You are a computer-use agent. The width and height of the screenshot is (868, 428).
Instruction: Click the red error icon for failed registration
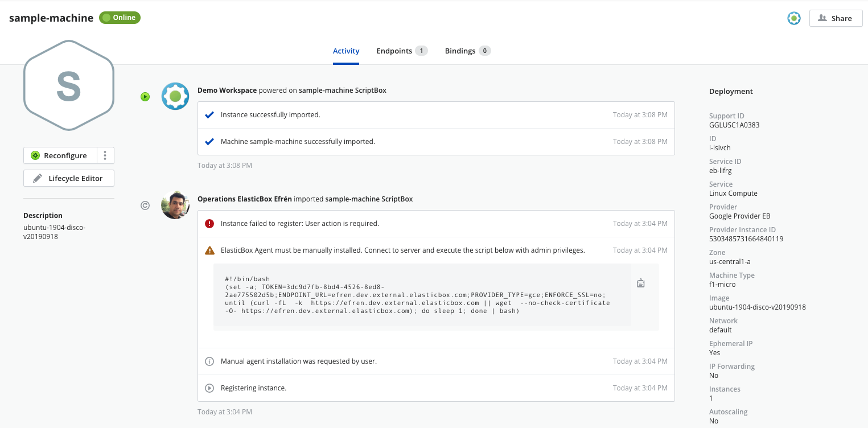209,224
